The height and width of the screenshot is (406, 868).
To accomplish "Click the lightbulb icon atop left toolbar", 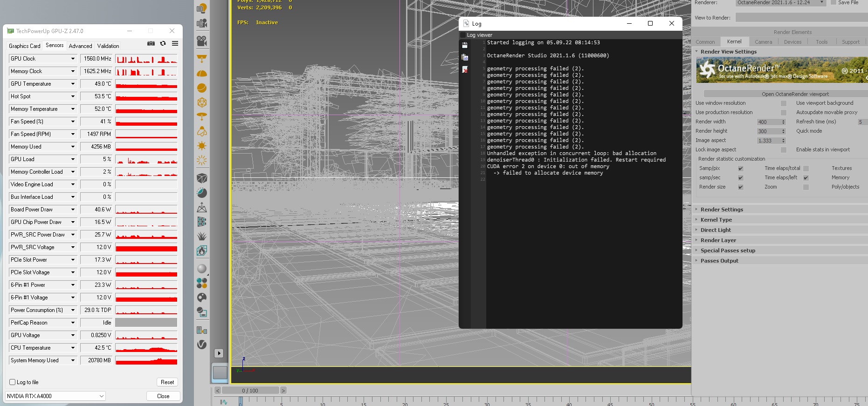I will pyautogui.click(x=202, y=8).
